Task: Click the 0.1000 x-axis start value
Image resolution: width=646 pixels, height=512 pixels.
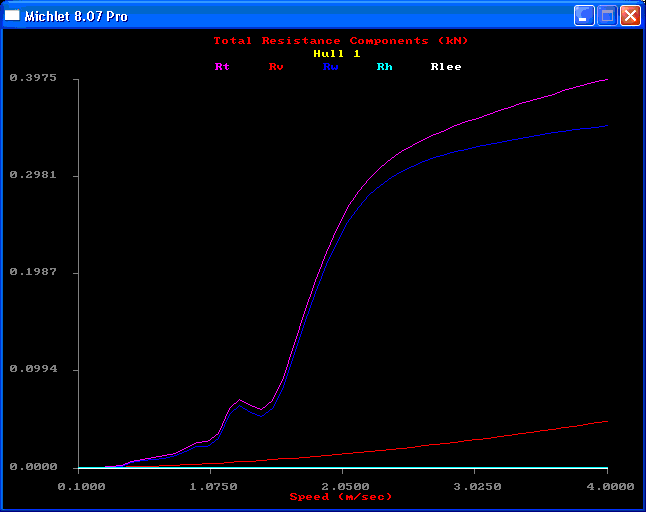Action: (x=81, y=486)
